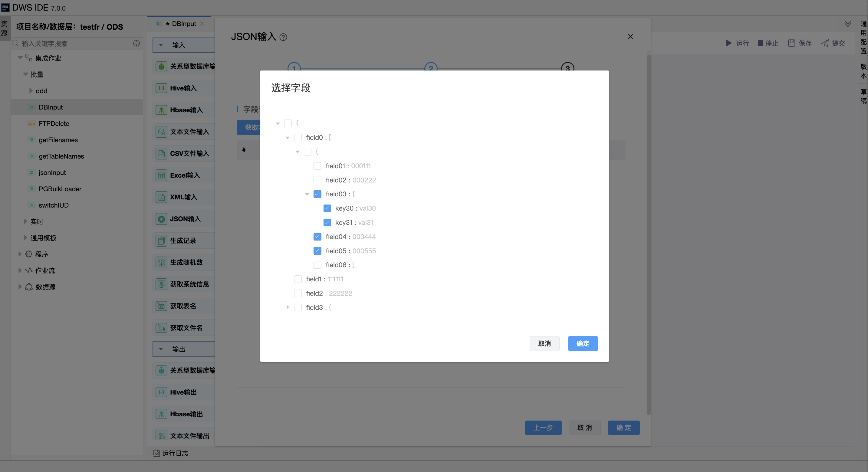Uncheck the key30 checkbox
This screenshot has height=472, width=868.
[x=327, y=208]
